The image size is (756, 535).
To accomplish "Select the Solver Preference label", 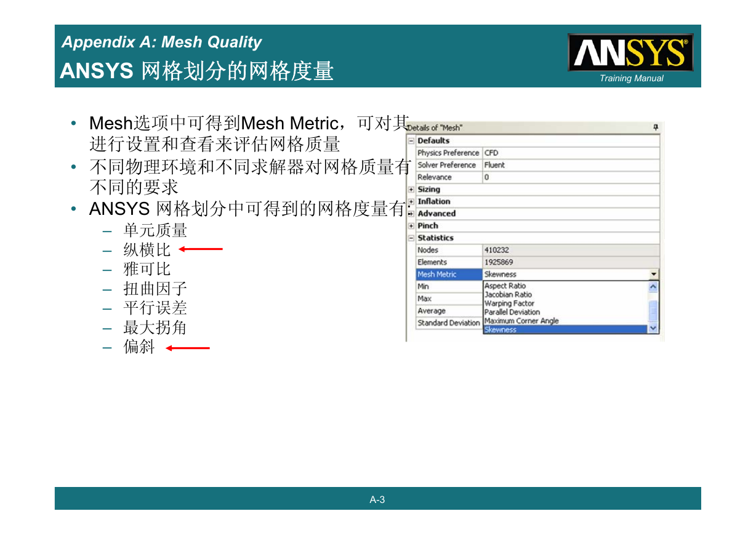I will point(446,165).
